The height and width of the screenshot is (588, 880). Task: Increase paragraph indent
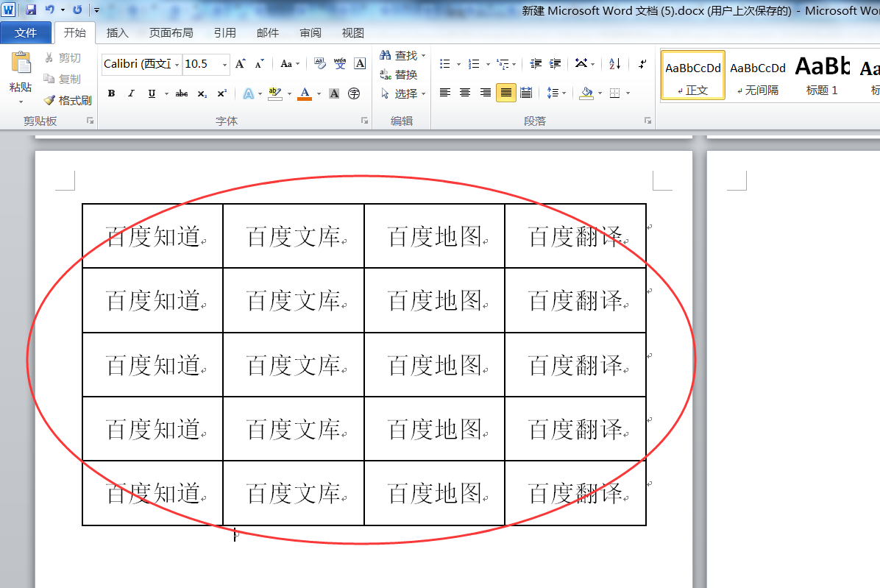(555, 63)
